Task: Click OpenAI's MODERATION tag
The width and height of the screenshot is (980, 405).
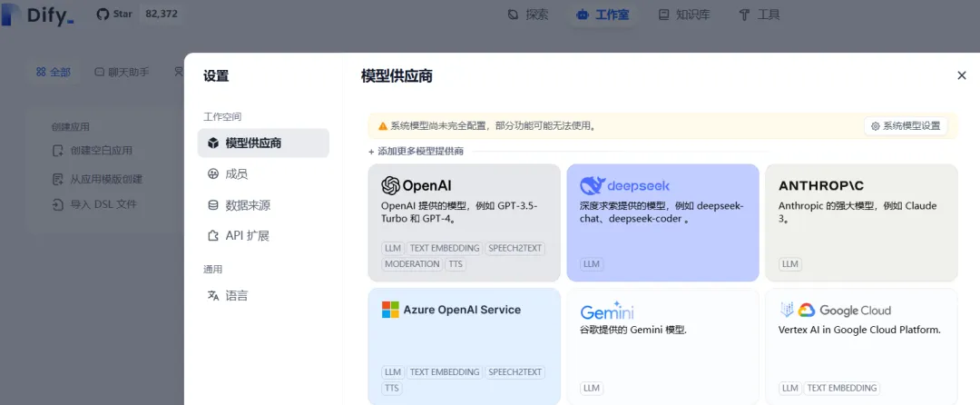Action: tap(413, 264)
